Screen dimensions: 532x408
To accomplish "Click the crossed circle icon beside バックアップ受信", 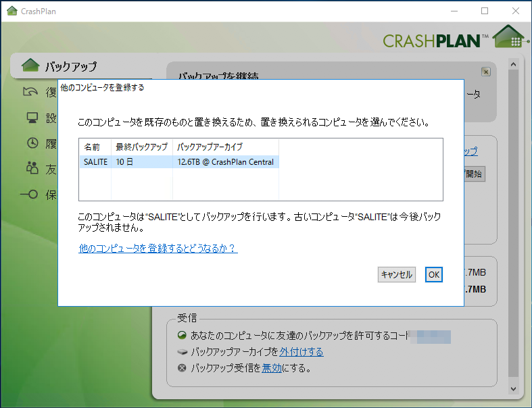I will click(183, 368).
